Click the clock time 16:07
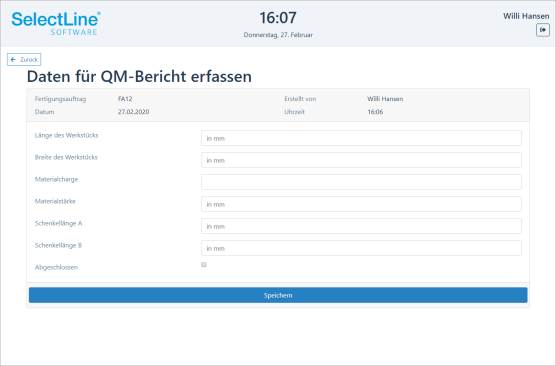 click(x=278, y=18)
